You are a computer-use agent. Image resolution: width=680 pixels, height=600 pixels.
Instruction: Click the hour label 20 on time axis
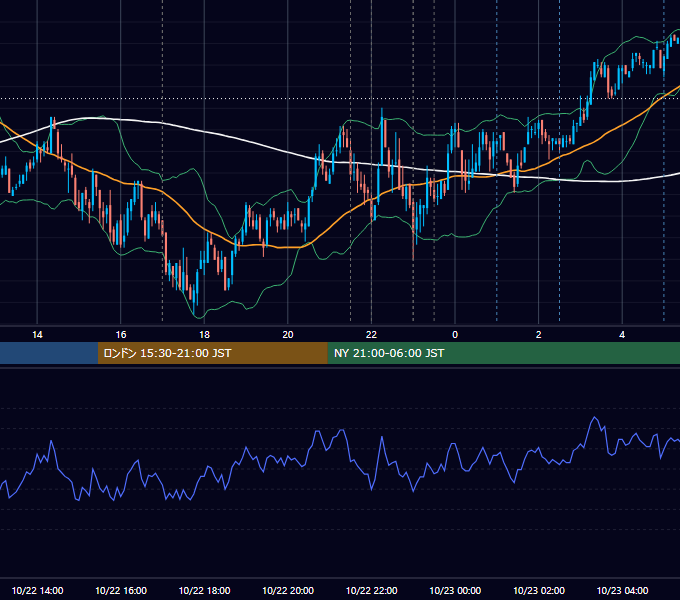[288, 335]
